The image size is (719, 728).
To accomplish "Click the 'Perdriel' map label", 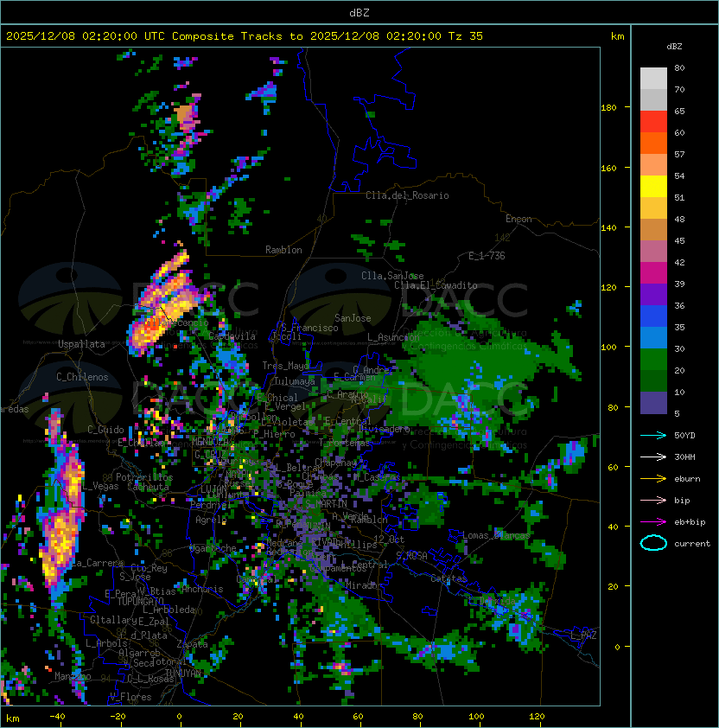I will pos(210,505).
